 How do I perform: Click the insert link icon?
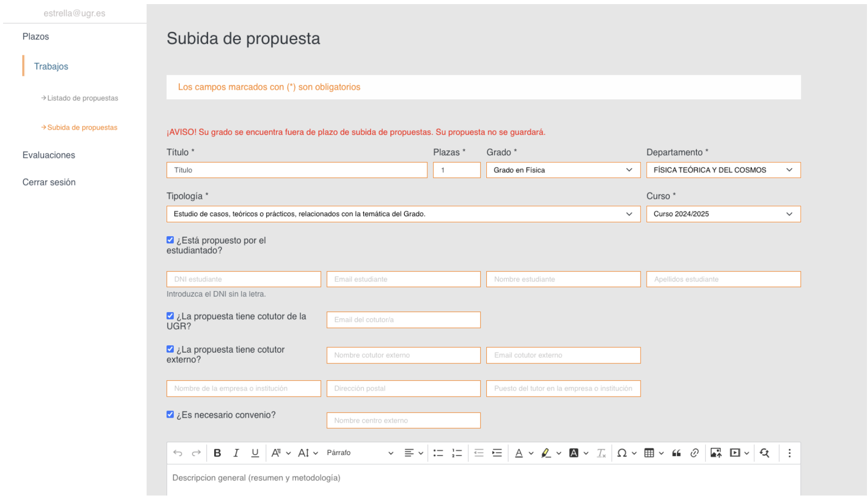pos(694,453)
